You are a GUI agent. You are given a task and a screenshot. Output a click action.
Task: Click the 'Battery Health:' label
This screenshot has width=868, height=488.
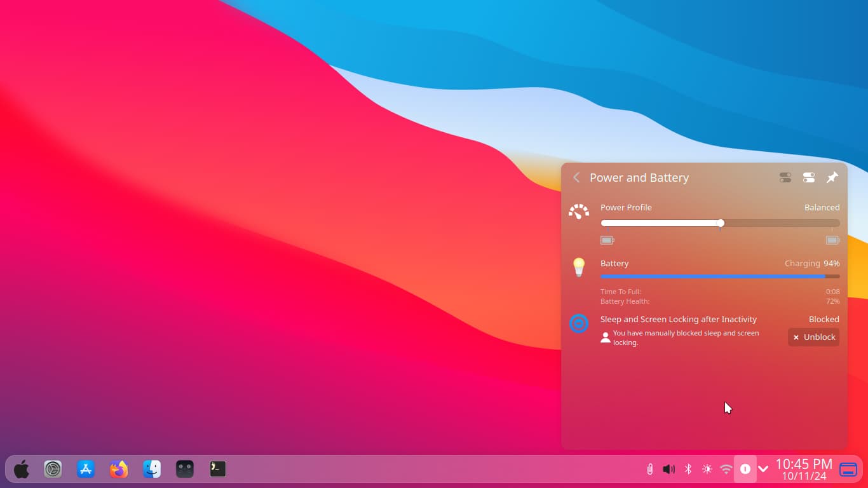625,301
